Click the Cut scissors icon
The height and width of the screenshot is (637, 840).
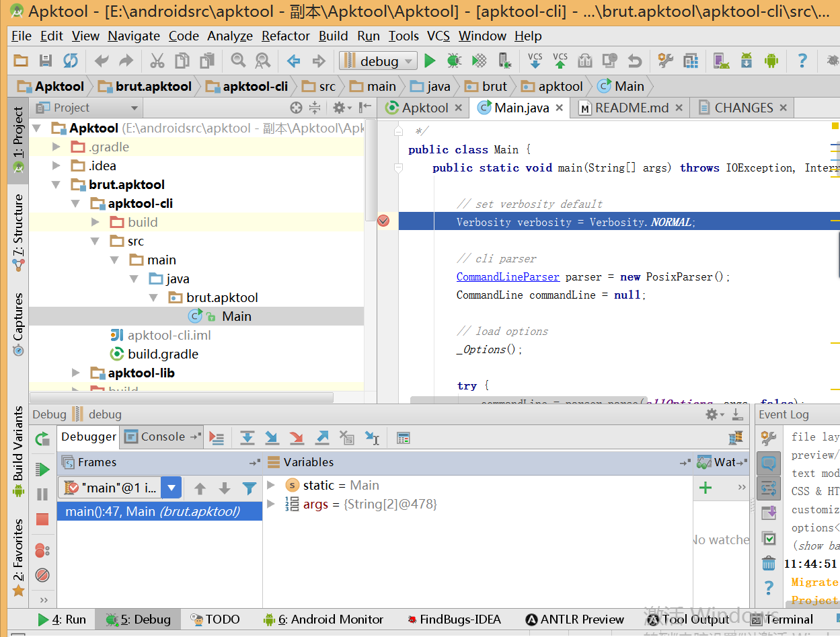coord(157,61)
